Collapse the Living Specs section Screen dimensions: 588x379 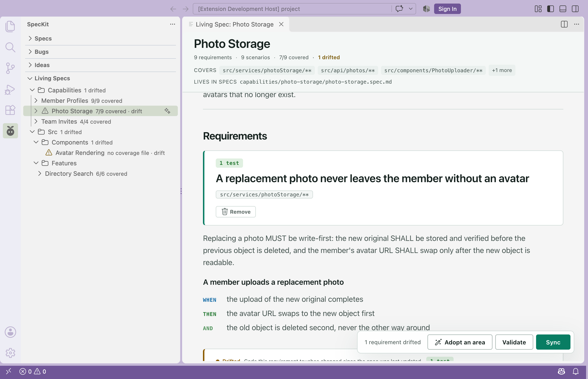tap(101, 78)
